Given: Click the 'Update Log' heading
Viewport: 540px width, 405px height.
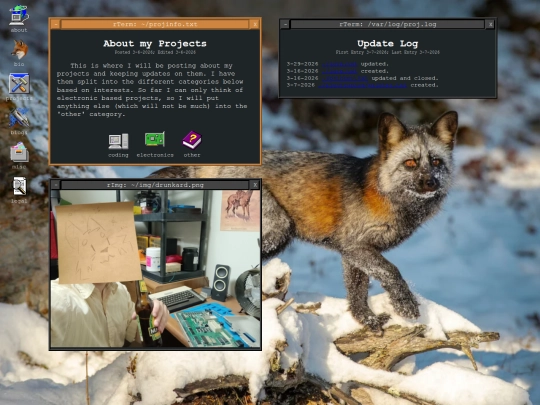Looking at the screenshot, I should [x=388, y=43].
